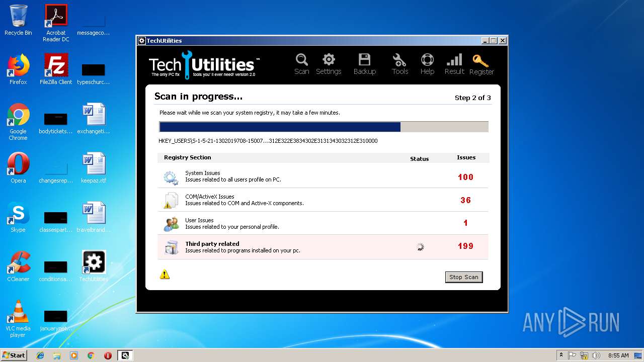This screenshot has height=362, width=644.
Task: Open Skype desktop shortcut
Action: (18, 217)
